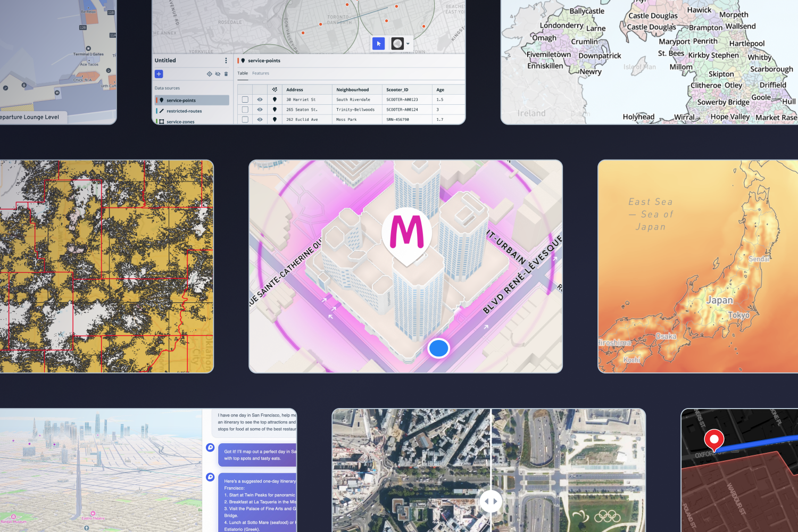This screenshot has width=798, height=532.
Task: Click the Castro Theatre pink marker
Action: [93, 514]
